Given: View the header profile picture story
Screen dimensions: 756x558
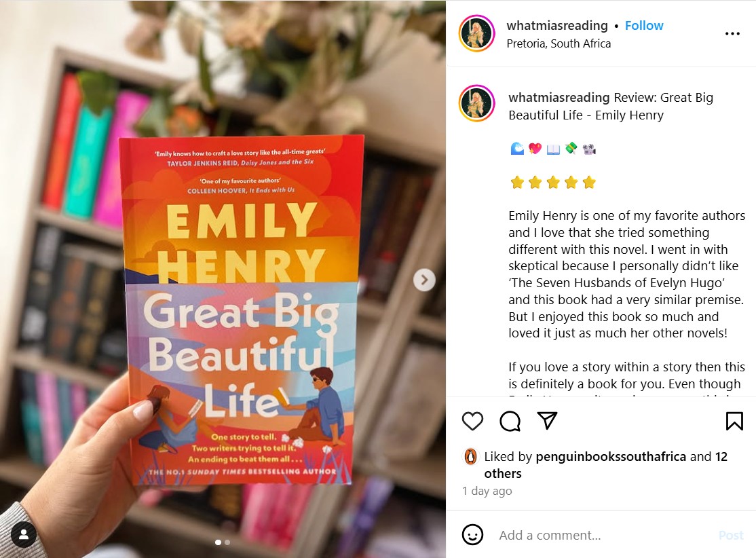Looking at the screenshot, I should 476,33.
